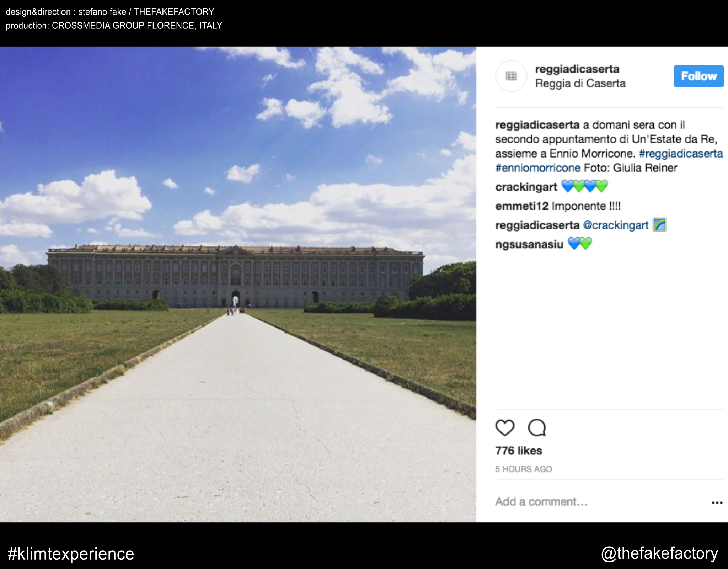Image resolution: width=728 pixels, height=569 pixels.
Task: Follow the reggiadicaserta account
Action: pos(699,76)
